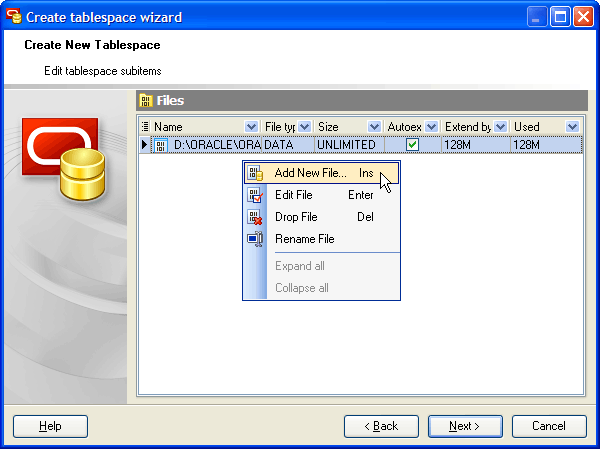Image resolution: width=600 pixels, height=449 pixels.
Task: Click the datafile icon in the row
Action: click(161, 145)
